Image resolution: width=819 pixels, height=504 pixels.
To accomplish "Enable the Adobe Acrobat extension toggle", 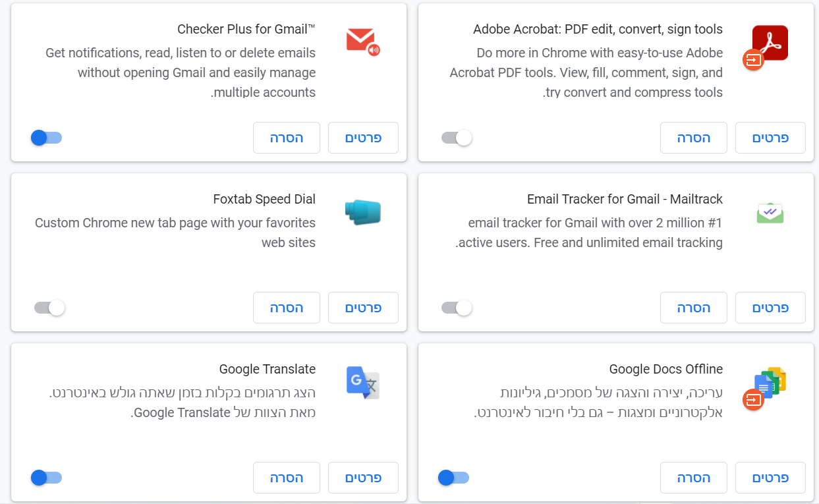I will click(x=457, y=138).
